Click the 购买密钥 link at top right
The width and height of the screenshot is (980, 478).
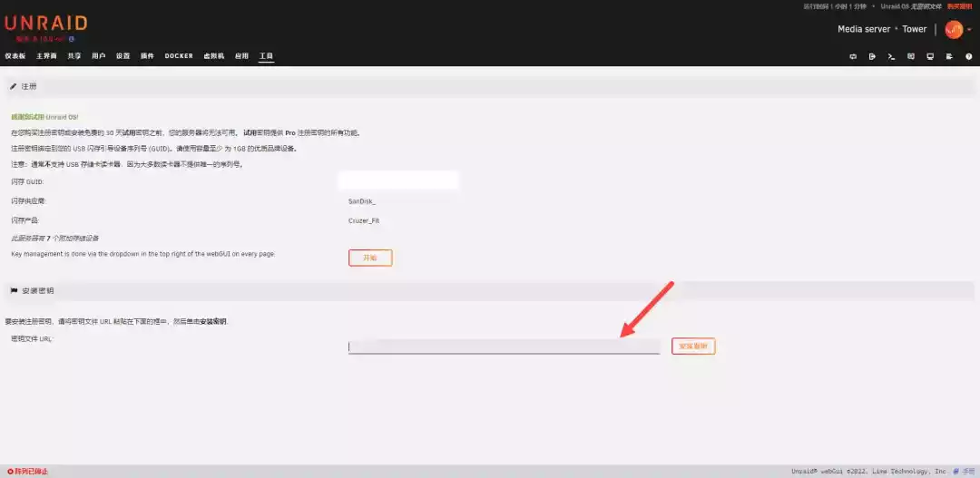pyautogui.click(x=959, y=6)
